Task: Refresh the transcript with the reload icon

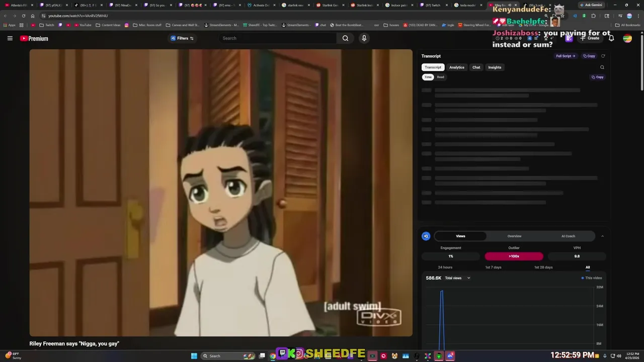Action: click(603, 56)
